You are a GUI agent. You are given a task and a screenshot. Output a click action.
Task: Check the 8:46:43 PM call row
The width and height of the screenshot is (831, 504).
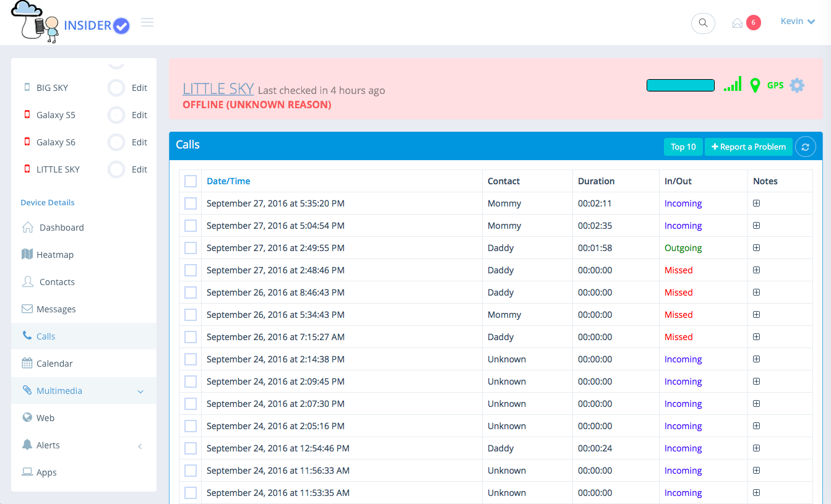pos(191,293)
